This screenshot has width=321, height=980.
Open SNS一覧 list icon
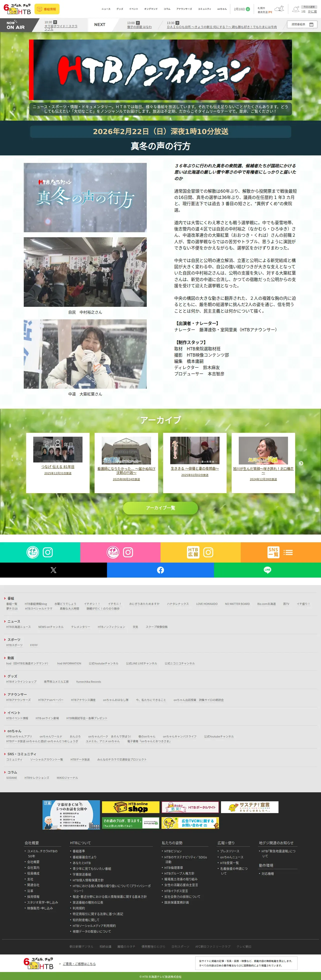pyautogui.click(x=288, y=552)
